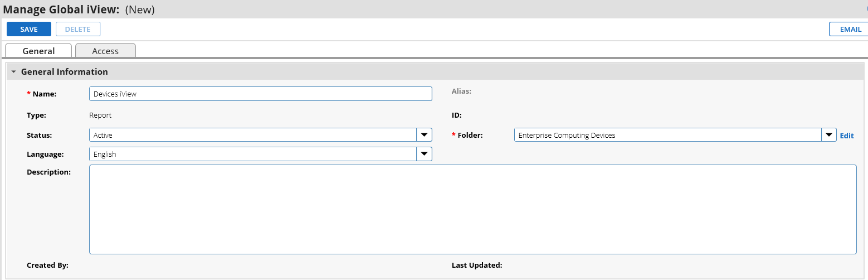The width and height of the screenshot is (868, 280).
Task: Open the Language dropdown arrow
Action: 425,154
